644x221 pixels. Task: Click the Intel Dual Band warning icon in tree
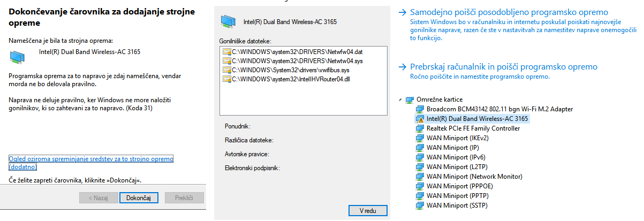[x=420, y=119]
